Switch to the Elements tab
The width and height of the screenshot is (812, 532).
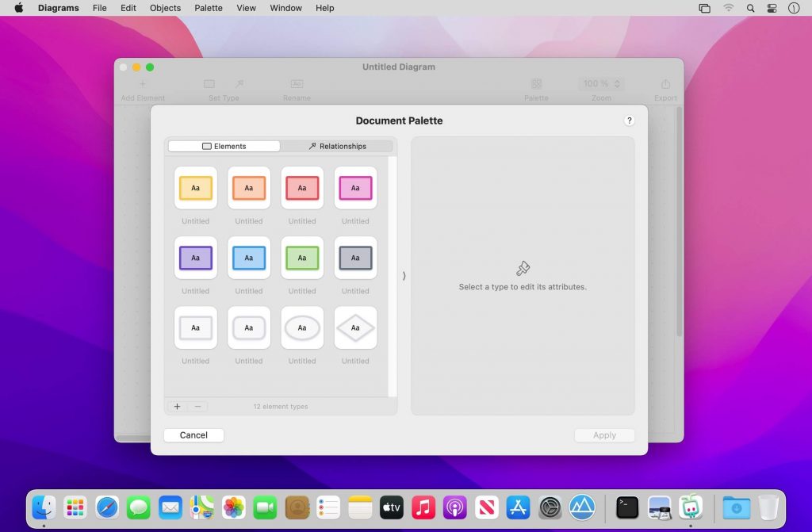point(224,147)
